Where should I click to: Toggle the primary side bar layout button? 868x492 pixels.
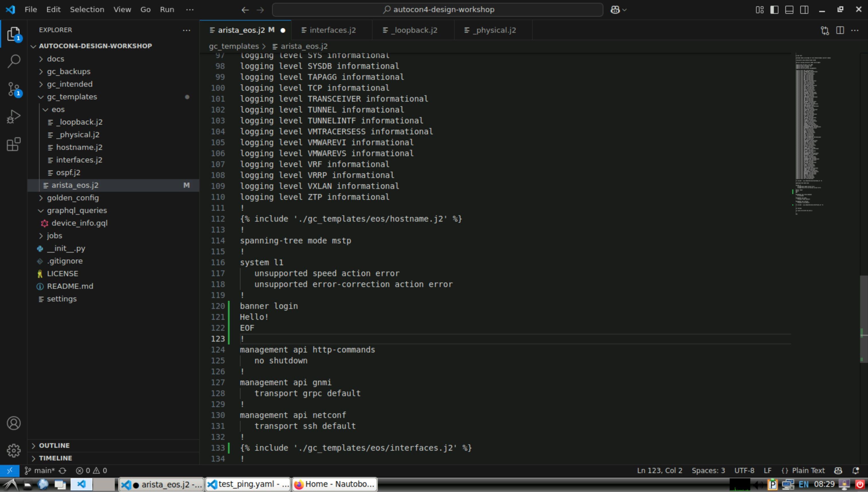click(x=774, y=10)
